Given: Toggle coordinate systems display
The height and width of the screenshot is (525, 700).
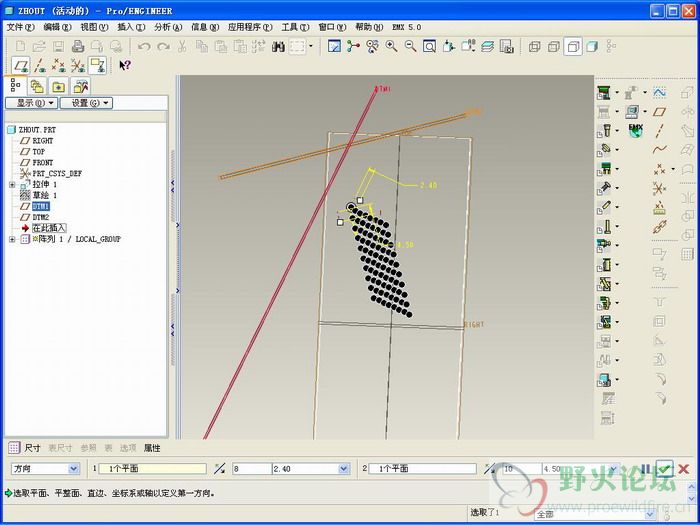Looking at the screenshot, I should pos(78,66).
